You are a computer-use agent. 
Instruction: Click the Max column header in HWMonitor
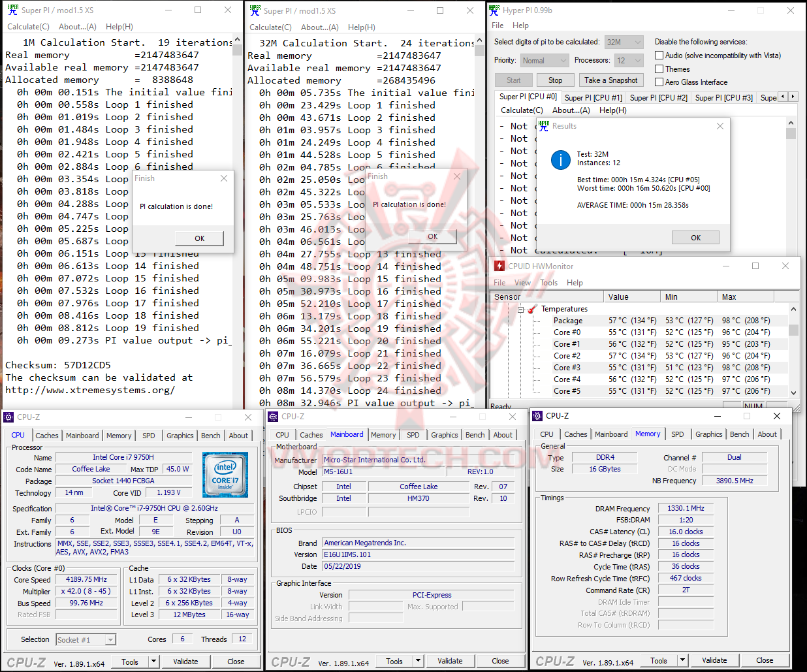pyautogui.click(x=746, y=296)
